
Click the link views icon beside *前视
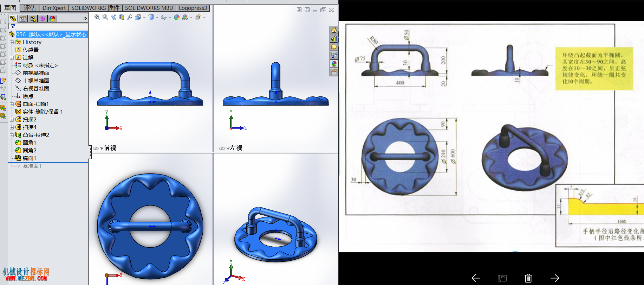(96, 148)
